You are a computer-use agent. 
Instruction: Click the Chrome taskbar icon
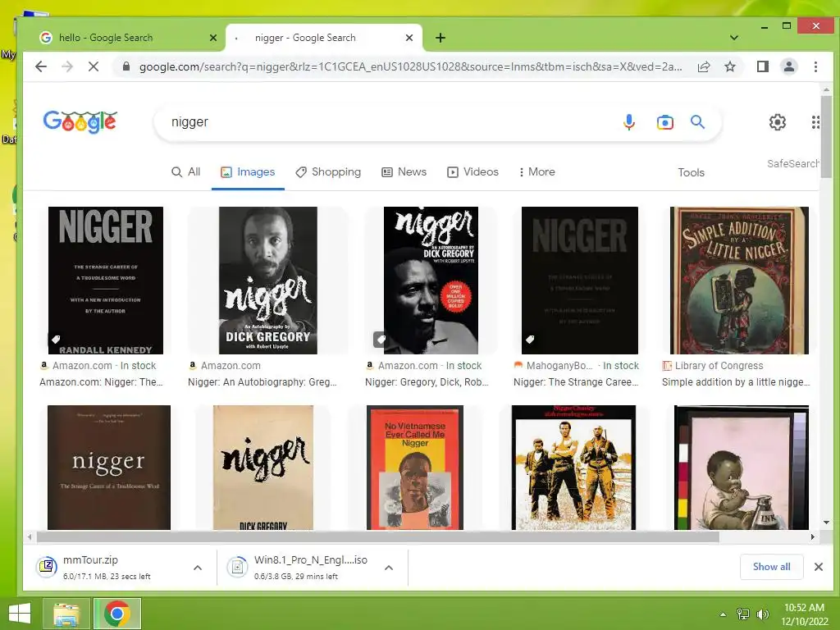(x=117, y=614)
